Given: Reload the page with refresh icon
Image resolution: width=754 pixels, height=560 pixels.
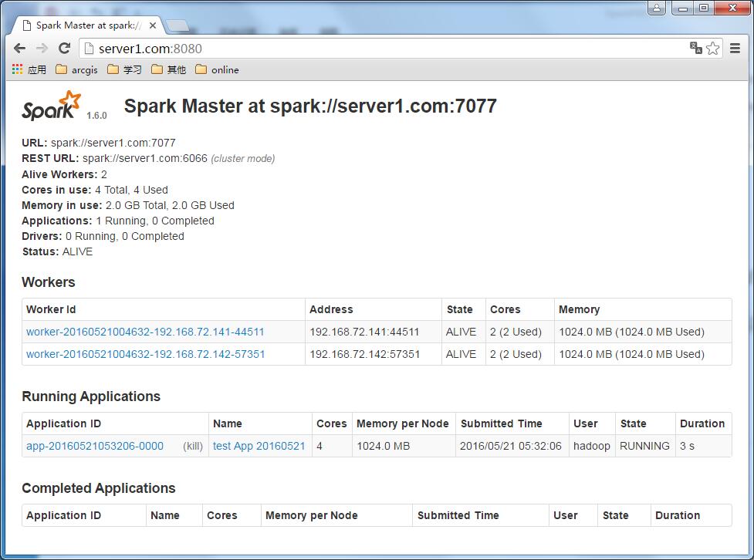Looking at the screenshot, I should click(64, 48).
